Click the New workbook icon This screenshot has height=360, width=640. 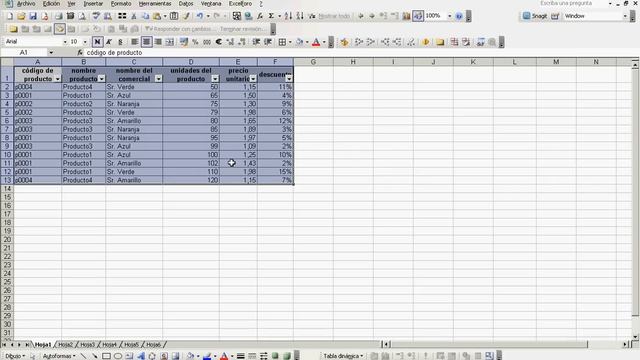tap(10, 16)
